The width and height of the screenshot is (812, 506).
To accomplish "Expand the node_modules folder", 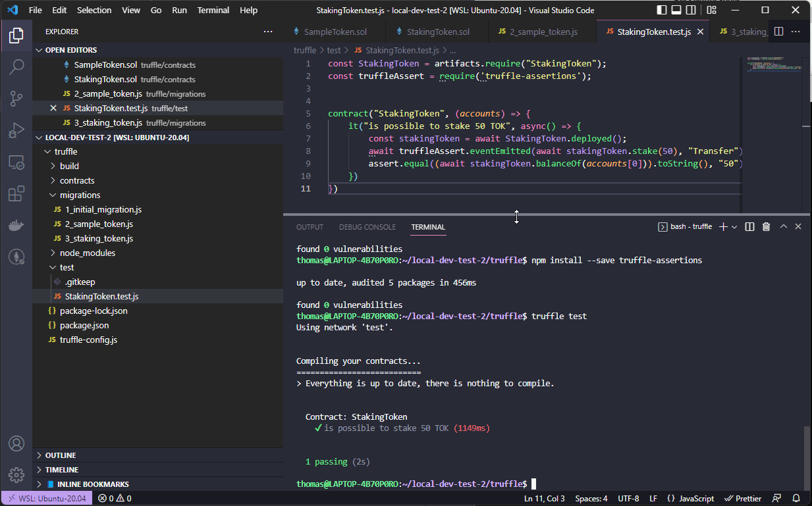I will click(x=158, y=253).
